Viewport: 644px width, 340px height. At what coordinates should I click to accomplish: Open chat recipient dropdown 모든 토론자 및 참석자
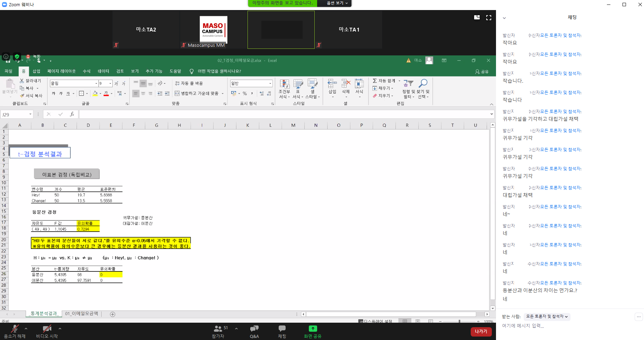(x=547, y=316)
